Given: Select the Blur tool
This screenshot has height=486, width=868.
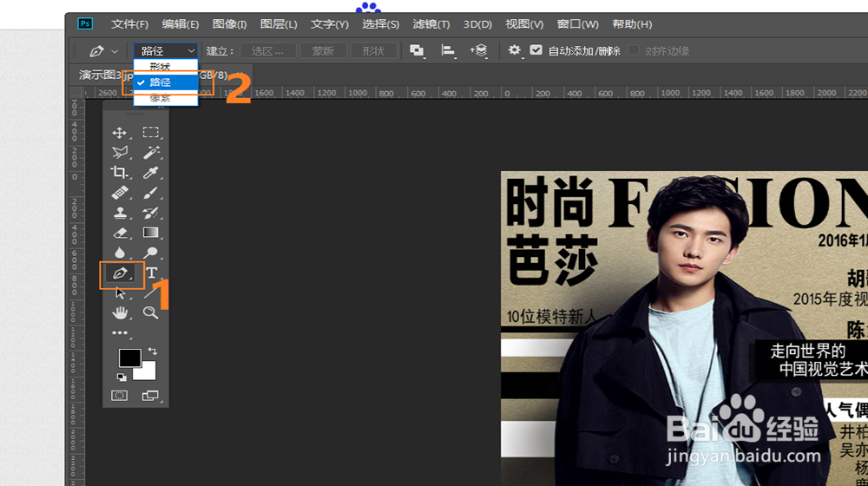Looking at the screenshot, I should click(x=120, y=253).
